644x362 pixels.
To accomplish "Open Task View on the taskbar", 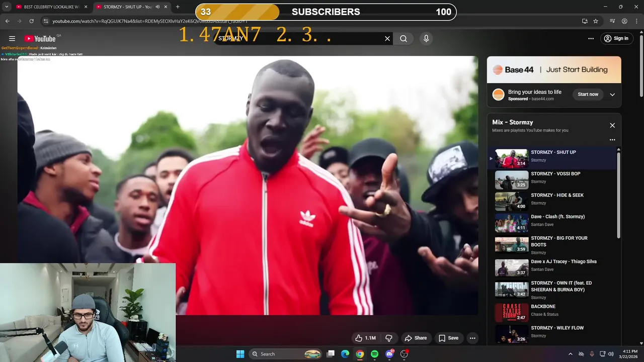I will (331, 354).
